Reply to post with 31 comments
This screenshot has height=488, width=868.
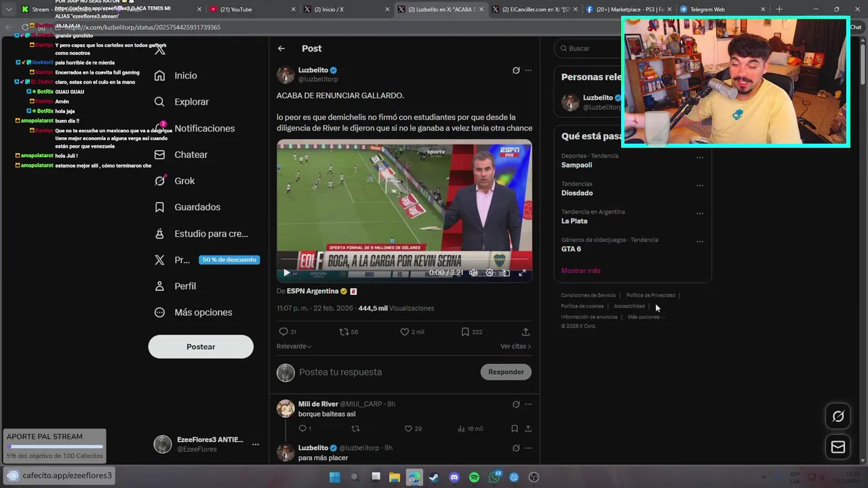click(x=288, y=332)
